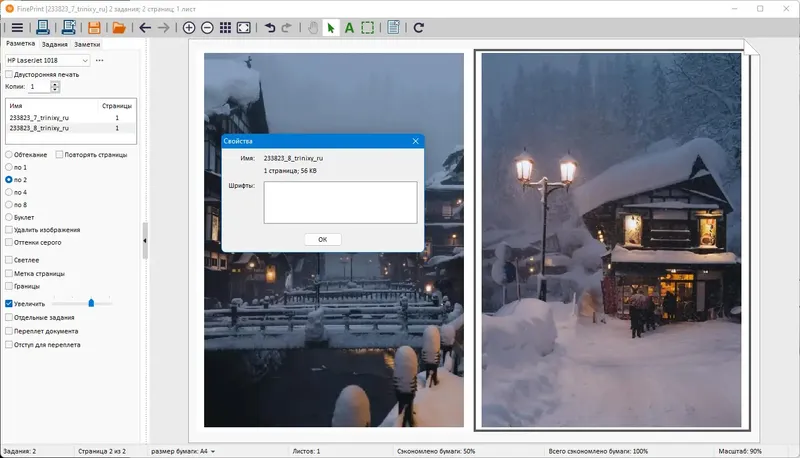Click the Всего сэкономлено бумаги: 100% text
This screenshot has height=458, width=800.
pyautogui.click(x=598, y=451)
